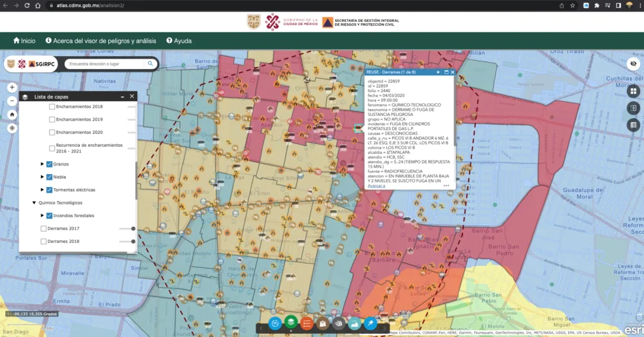Image resolution: width=644 pixels, height=337 pixels.
Task: Open the teal elevation profile widget
Action: tap(354, 323)
